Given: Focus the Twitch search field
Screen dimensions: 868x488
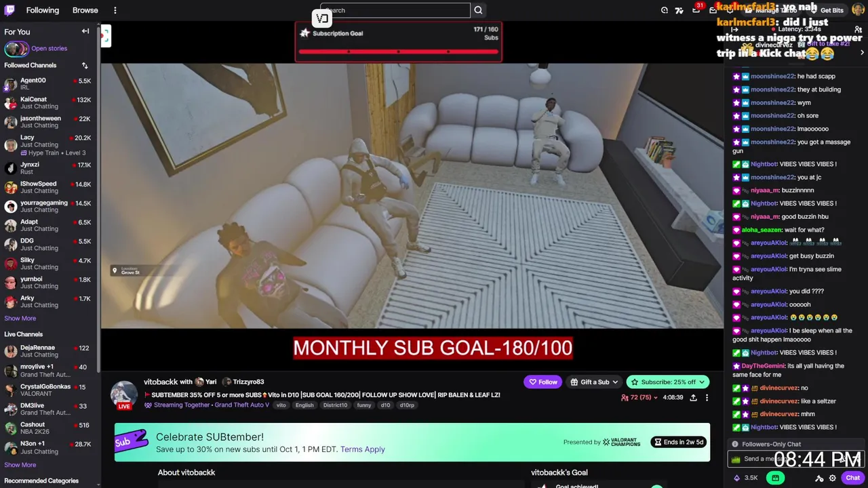Looking at the screenshot, I should (395, 10).
